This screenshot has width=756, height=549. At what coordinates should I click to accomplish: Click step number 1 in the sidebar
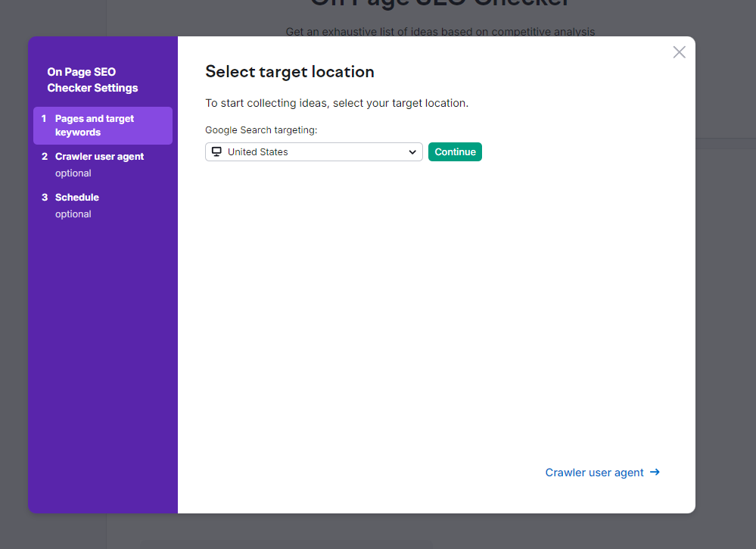[x=44, y=119]
